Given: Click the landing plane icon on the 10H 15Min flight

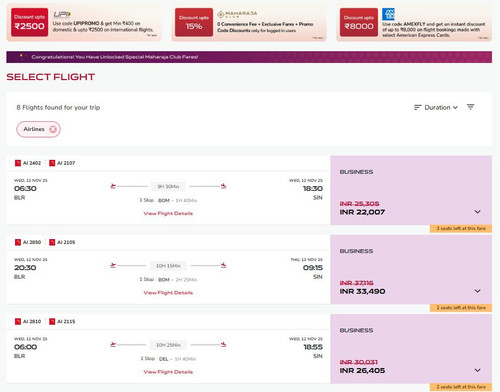Looking at the screenshot, I should pos(223,265).
